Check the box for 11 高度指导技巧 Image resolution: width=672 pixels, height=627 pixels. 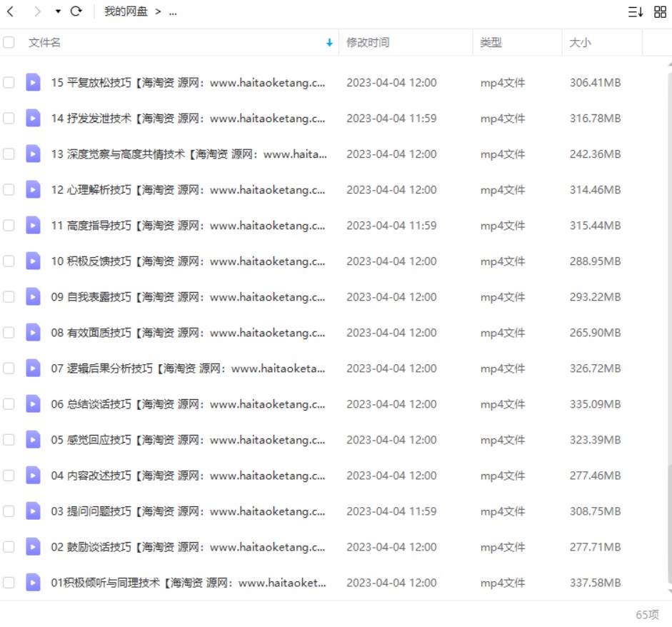click(9, 225)
